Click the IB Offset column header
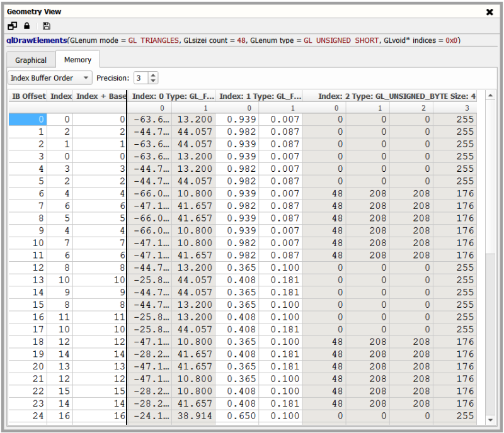 click(28, 96)
